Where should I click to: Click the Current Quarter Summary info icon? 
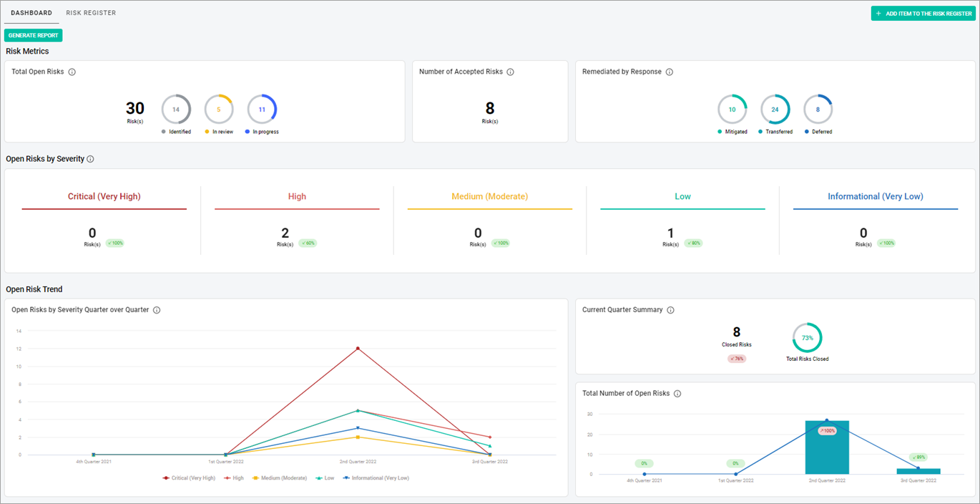(670, 309)
